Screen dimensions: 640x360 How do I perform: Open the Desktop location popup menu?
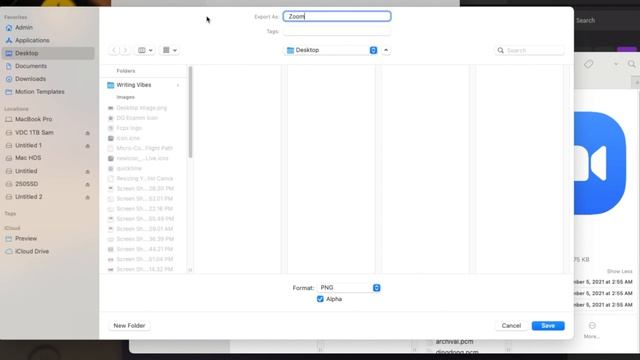pyautogui.click(x=331, y=50)
